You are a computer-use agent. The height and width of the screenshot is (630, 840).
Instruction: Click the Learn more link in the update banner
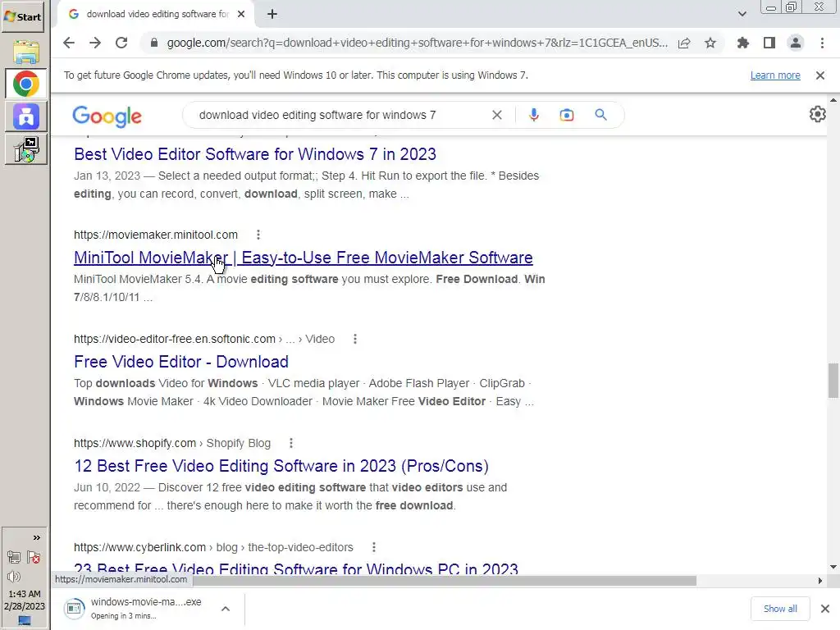click(775, 75)
